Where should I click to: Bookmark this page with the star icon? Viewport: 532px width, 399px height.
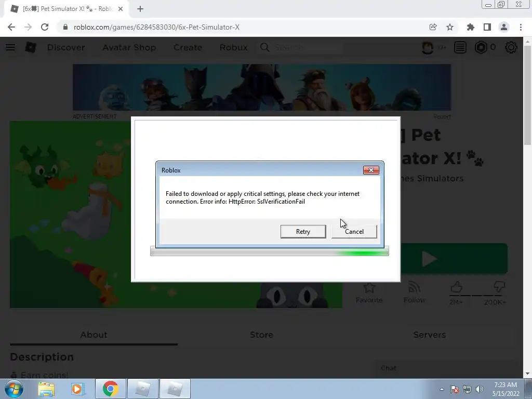point(450,27)
